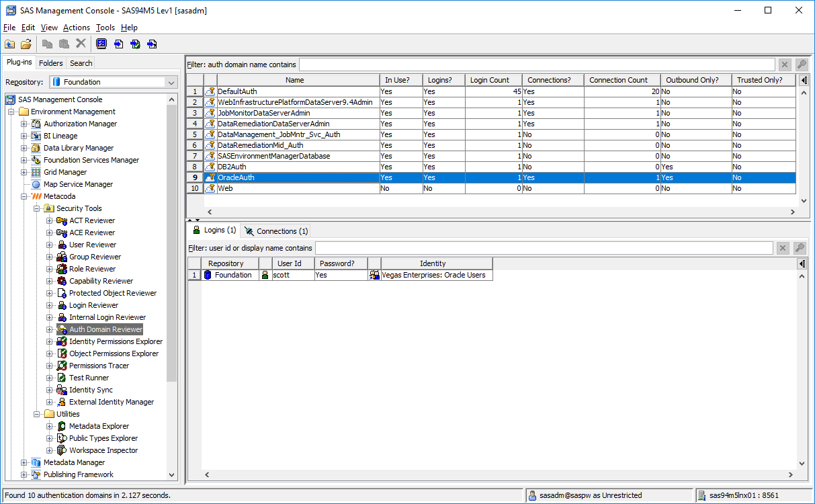Select the Identity Permissions Explorer icon
The width and height of the screenshot is (815, 504).
pyautogui.click(x=62, y=341)
